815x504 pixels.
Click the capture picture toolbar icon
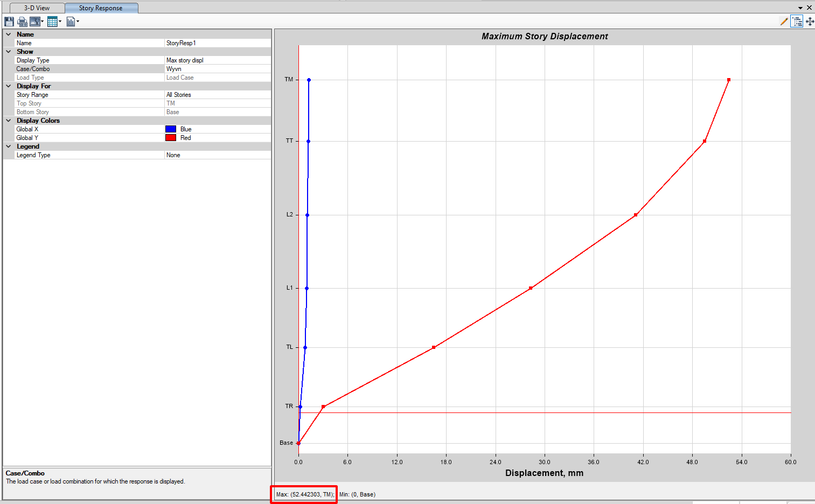coord(35,22)
